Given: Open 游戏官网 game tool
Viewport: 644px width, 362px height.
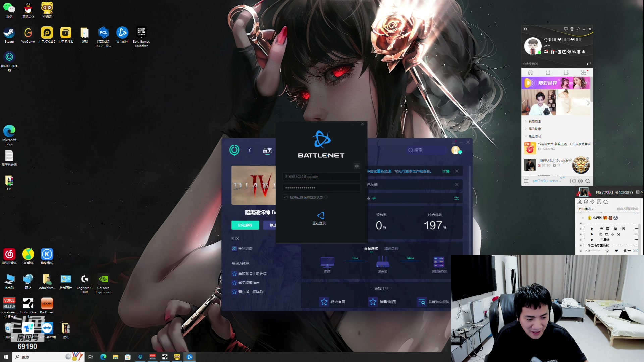Looking at the screenshot, I should (x=332, y=302).
